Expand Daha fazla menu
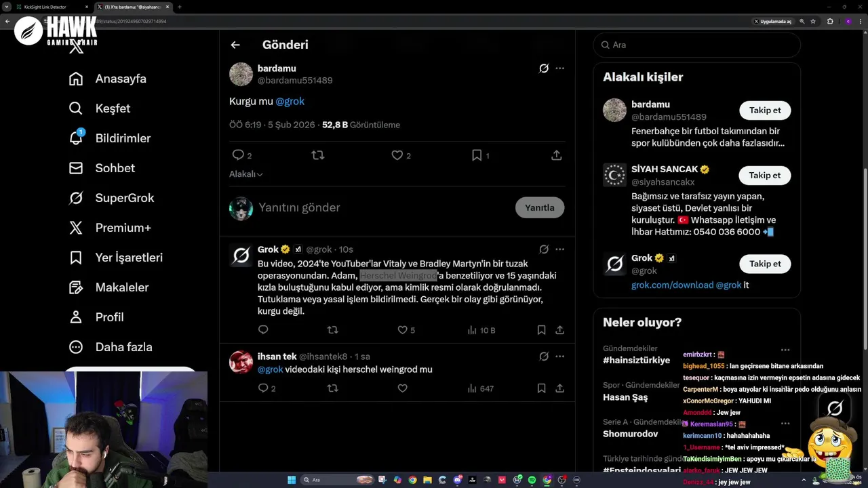 [111, 347]
